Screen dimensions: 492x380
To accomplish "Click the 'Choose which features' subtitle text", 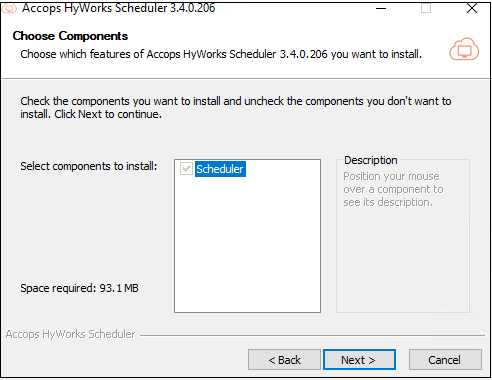I will pos(221,54).
